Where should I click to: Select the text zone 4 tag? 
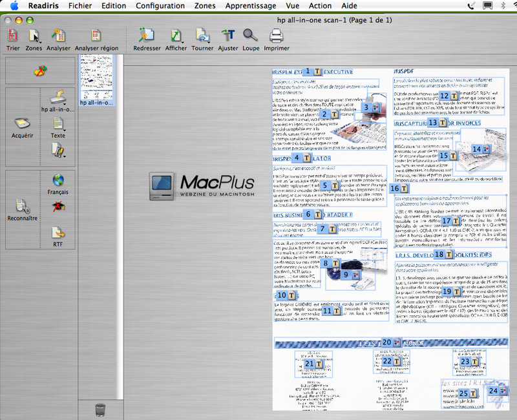click(301, 158)
